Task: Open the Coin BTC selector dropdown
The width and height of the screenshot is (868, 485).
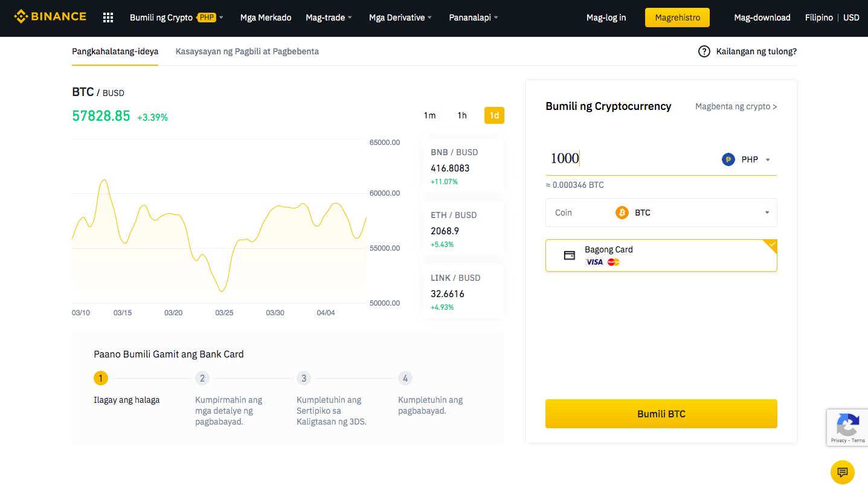Action: point(661,213)
